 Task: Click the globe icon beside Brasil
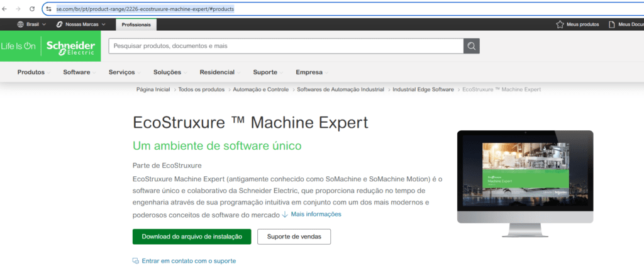pyautogui.click(x=21, y=25)
